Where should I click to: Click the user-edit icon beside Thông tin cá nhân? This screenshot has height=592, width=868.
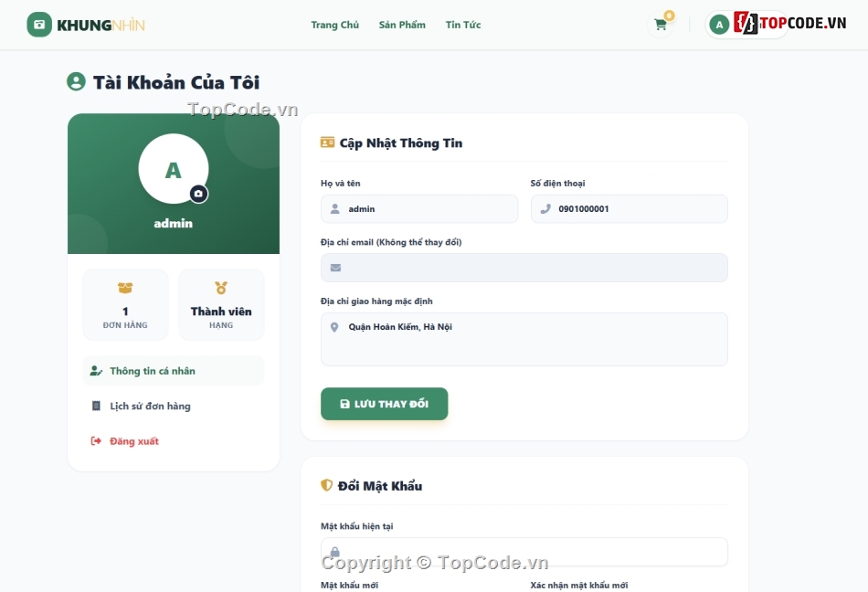click(96, 371)
